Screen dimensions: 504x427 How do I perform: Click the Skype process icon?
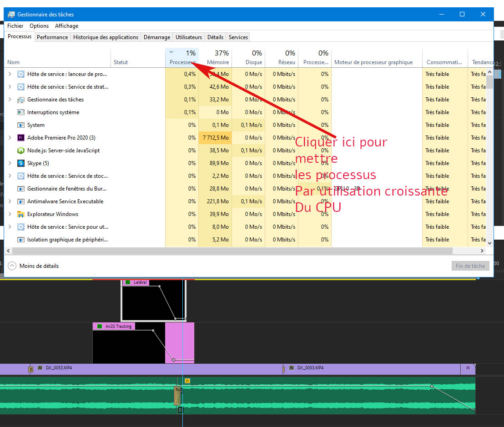click(x=20, y=163)
